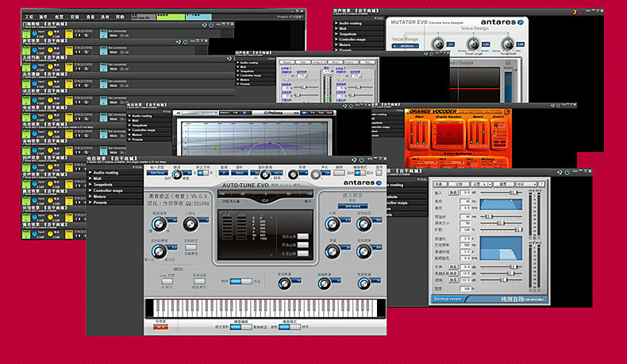
Task: Open the 工程 menu in the host menu bar
Action: click(29, 17)
